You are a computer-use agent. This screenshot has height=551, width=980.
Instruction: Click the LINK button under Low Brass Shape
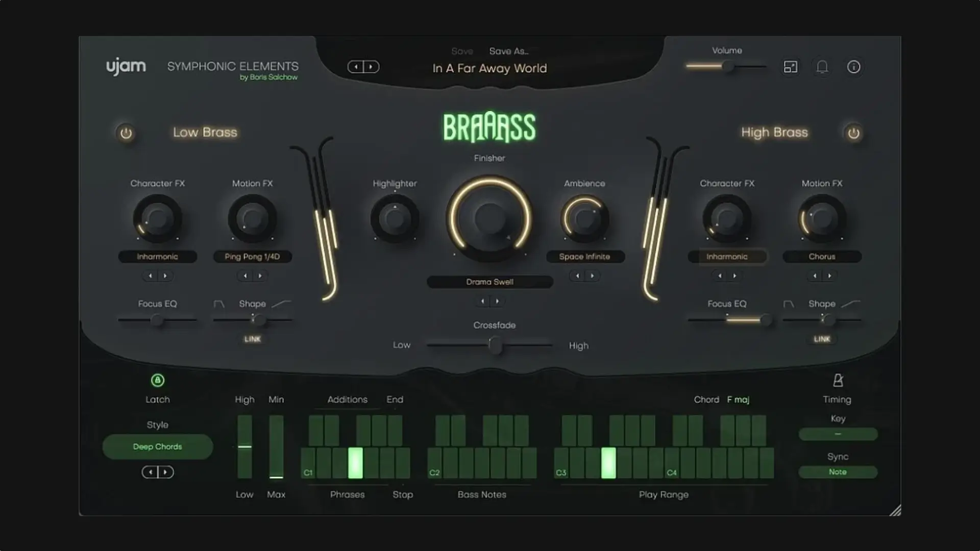(252, 339)
